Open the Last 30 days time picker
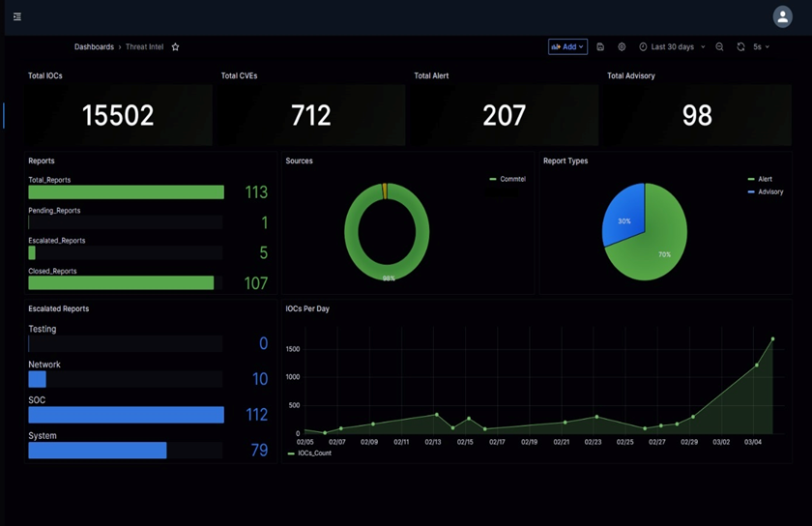Image resolution: width=812 pixels, height=526 pixels. (672, 46)
